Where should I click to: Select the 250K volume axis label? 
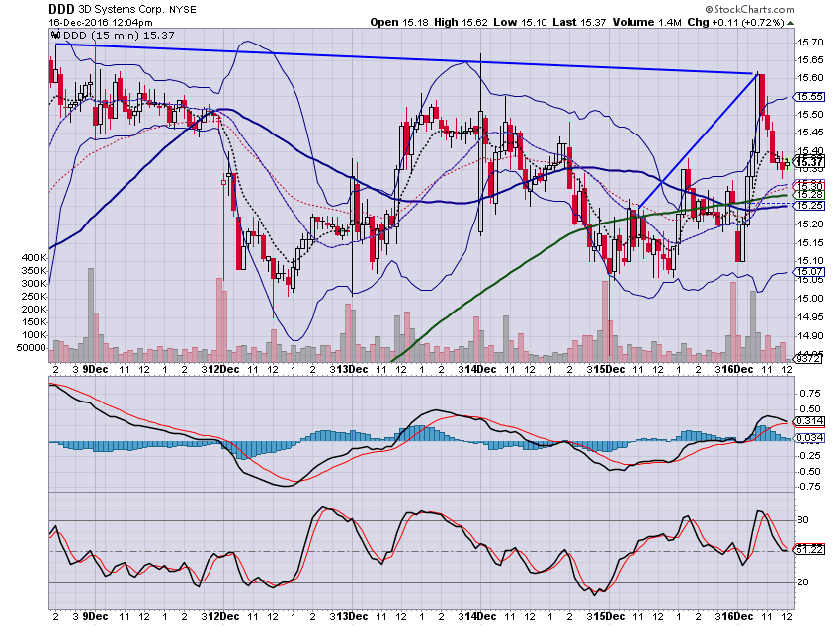tap(34, 297)
